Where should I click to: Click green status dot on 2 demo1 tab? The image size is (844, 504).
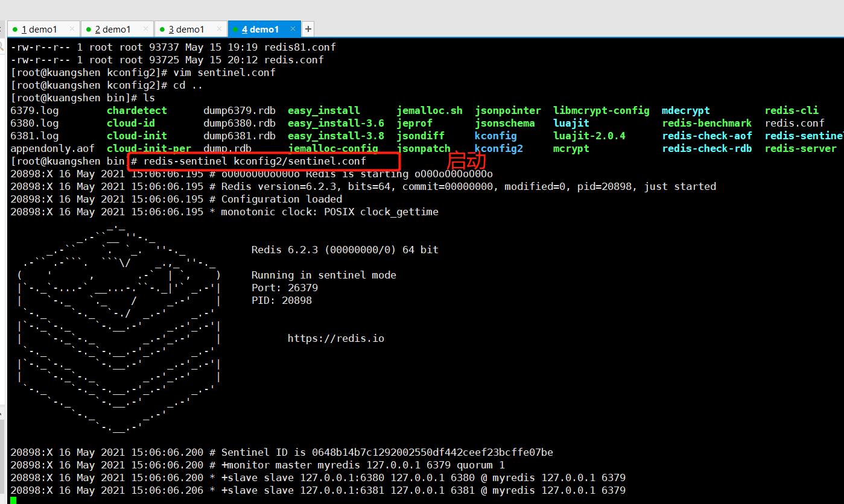pyautogui.click(x=88, y=29)
